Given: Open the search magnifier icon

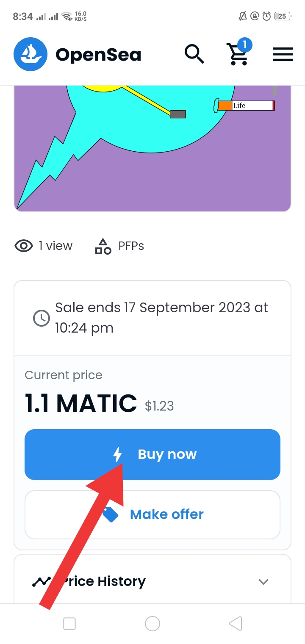Looking at the screenshot, I should point(194,54).
